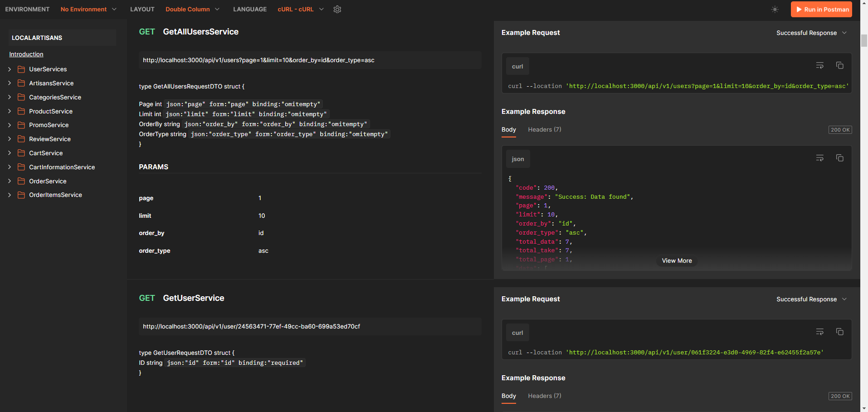Copy GetAllUsersService json response to clipboard
Screen dimensions: 868x412
[x=839, y=158]
